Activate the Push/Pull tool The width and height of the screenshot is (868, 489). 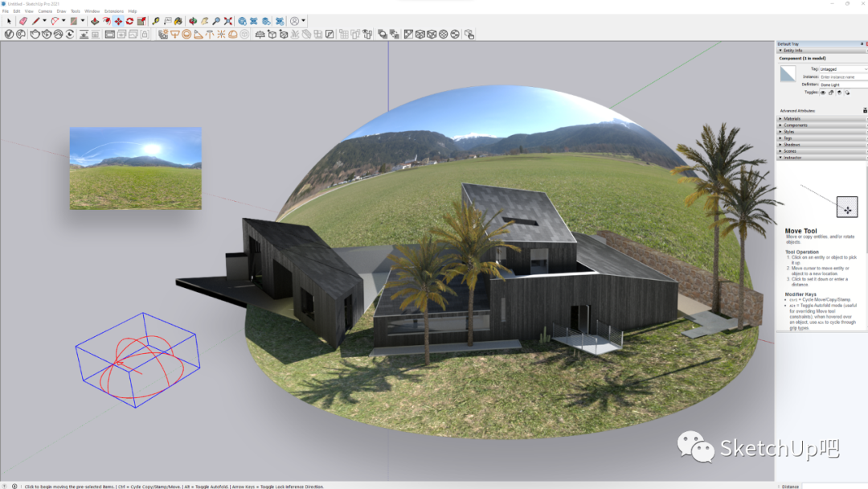click(95, 21)
